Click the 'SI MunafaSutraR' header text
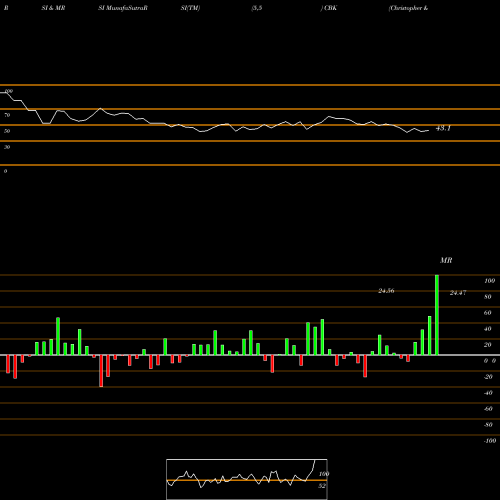Viewport: 500px width, 500px height. click(123, 8)
